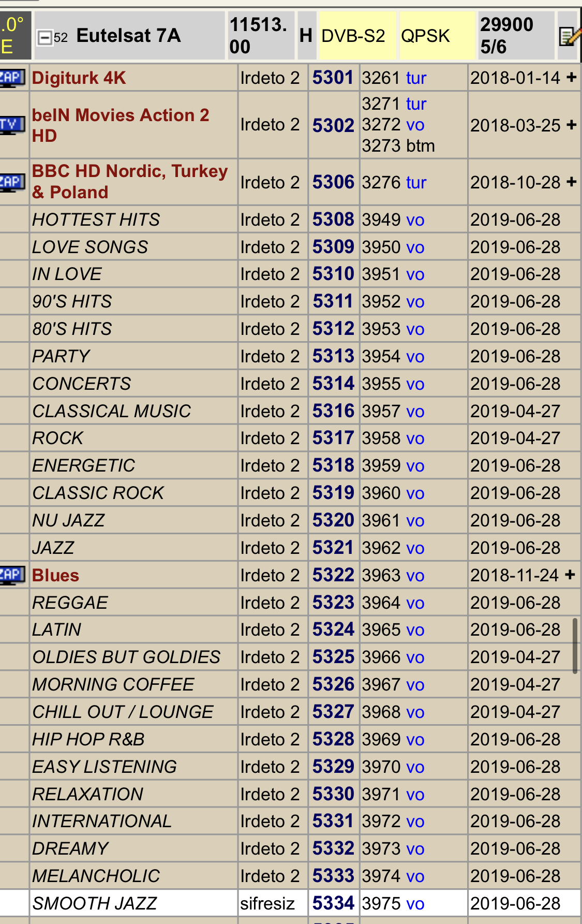The width and height of the screenshot is (582, 924).
Task: Open the Digiturk 4K channel link
Action: tap(79, 78)
